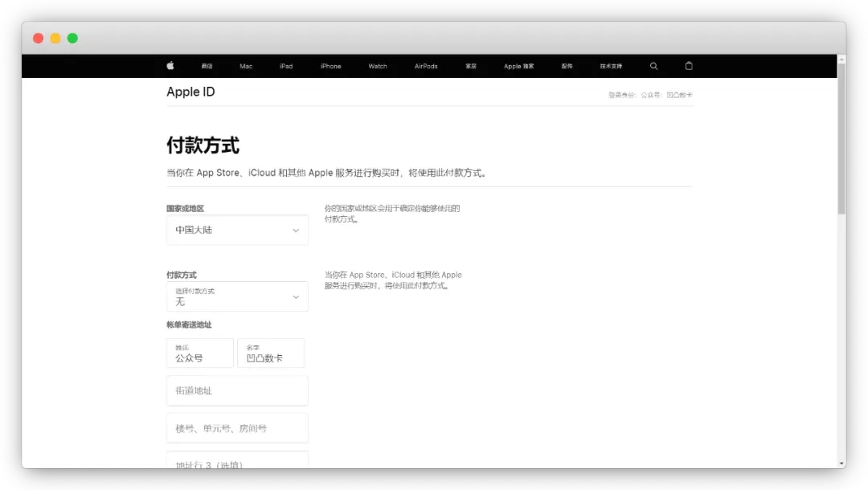The image size is (868, 490).
Task: Click the yellow minimize window button
Action: [55, 39]
